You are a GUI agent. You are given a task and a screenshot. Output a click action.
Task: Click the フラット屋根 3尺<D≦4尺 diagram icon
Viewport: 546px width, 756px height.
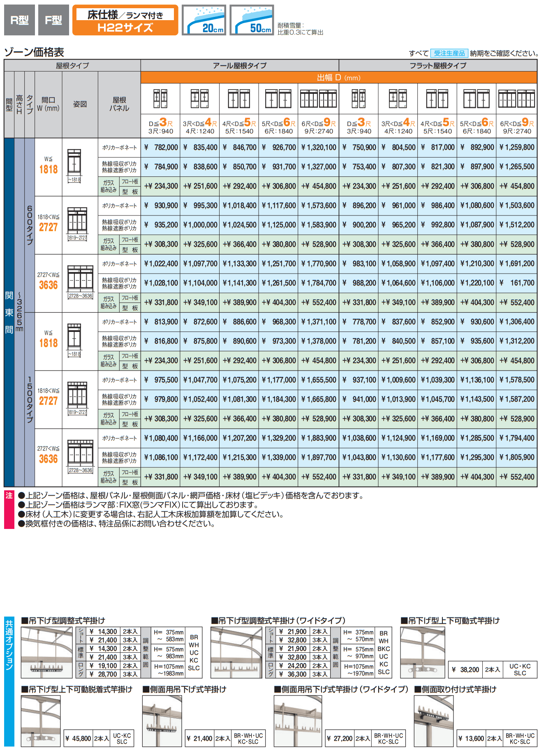[398, 99]
